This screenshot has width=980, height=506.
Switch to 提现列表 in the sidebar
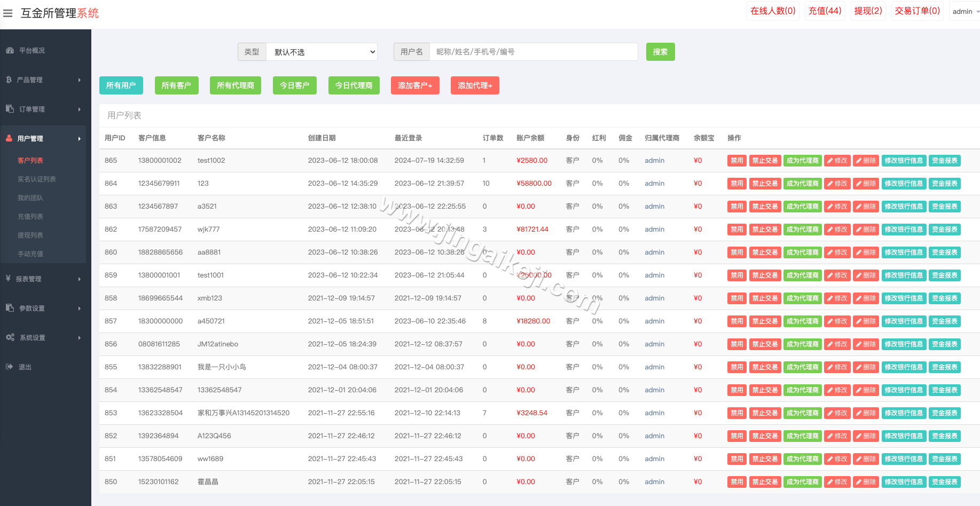(30, 235)
